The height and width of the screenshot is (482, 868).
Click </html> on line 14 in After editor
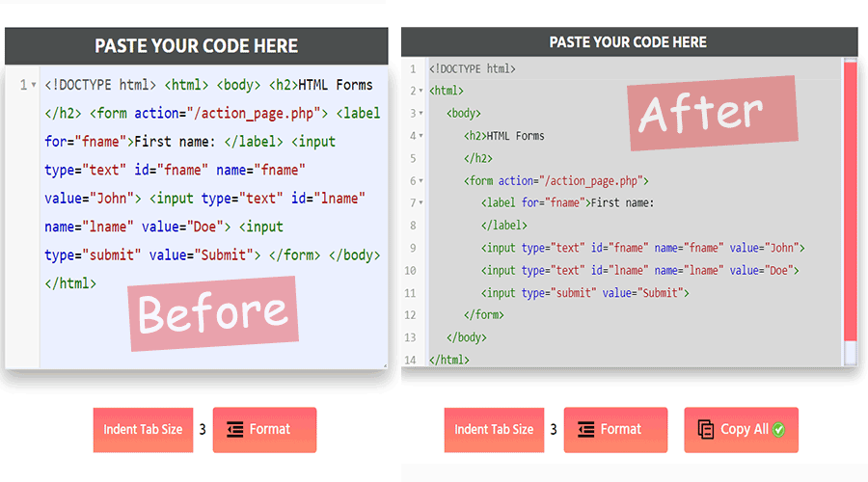click(449, 361)
